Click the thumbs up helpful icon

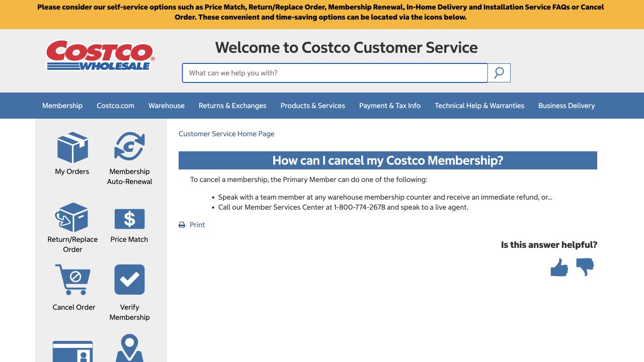tap(559, 267)
